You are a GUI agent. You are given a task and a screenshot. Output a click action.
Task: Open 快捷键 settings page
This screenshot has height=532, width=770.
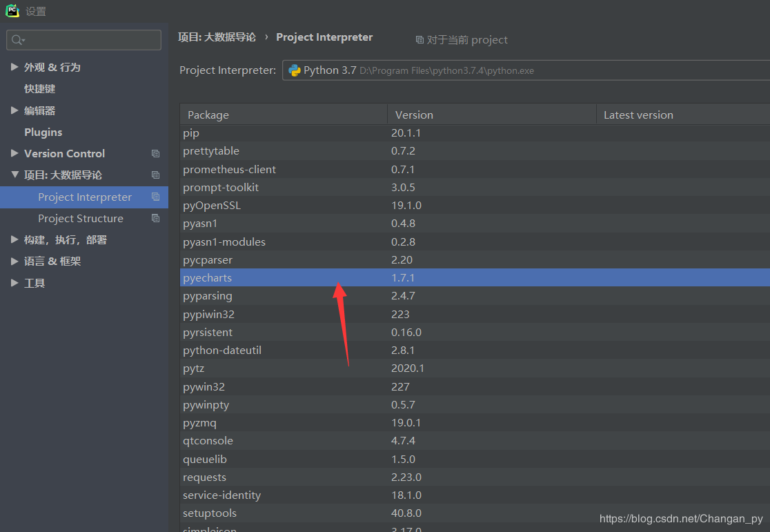coord(40,89)
